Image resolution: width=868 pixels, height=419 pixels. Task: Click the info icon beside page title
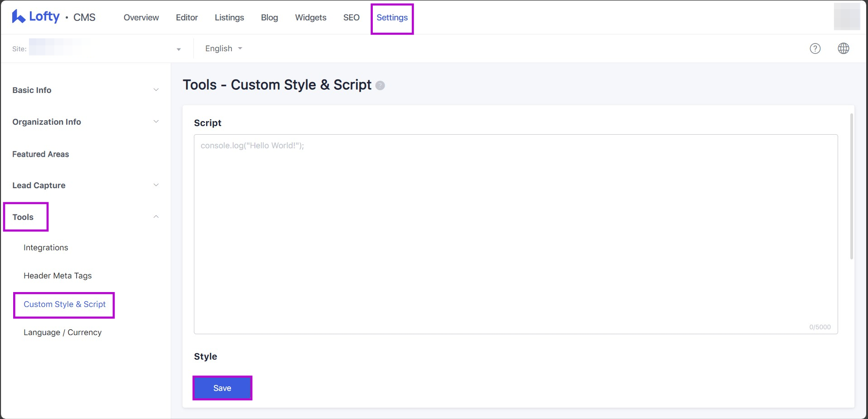pos(380,86)
